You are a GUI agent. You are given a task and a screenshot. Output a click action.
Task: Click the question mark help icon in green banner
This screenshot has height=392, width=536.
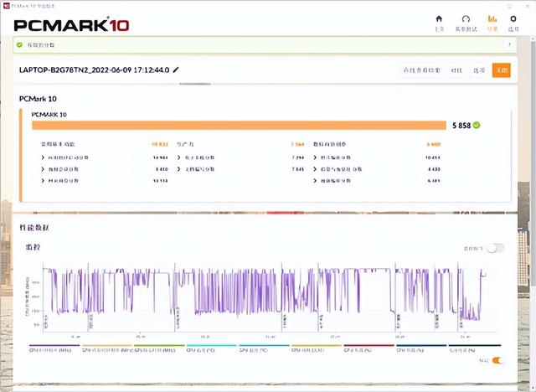click(x=509, y=44)
